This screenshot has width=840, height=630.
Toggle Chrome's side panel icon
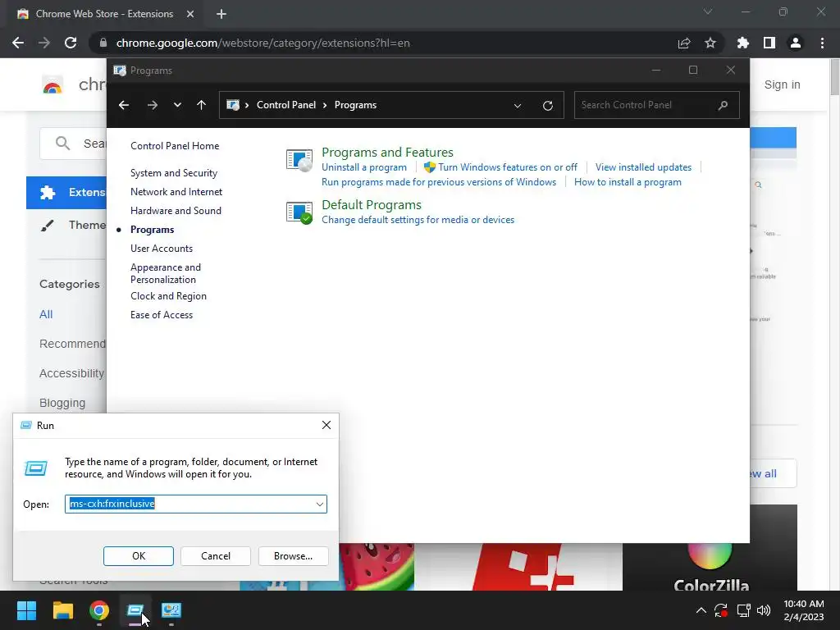769,43
